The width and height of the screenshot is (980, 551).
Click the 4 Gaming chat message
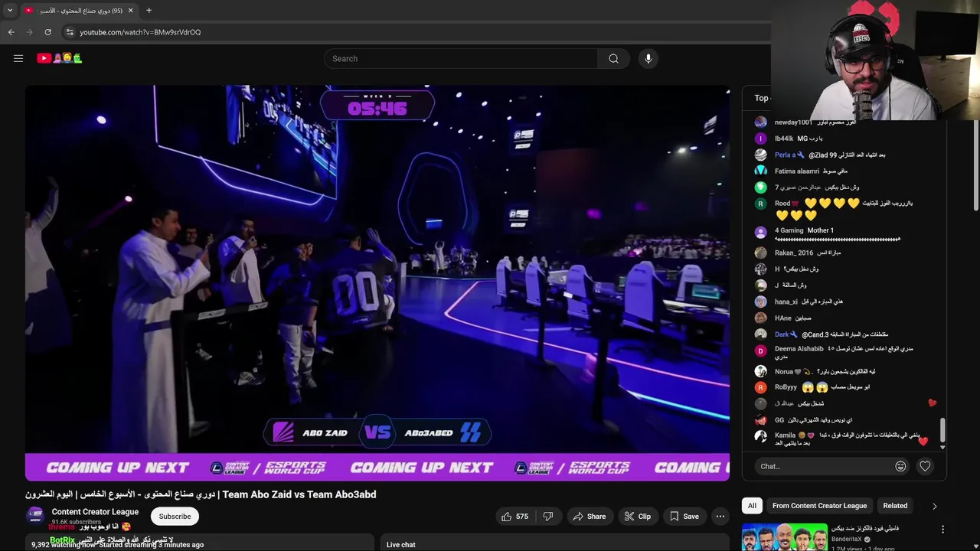tap(827, 235)
